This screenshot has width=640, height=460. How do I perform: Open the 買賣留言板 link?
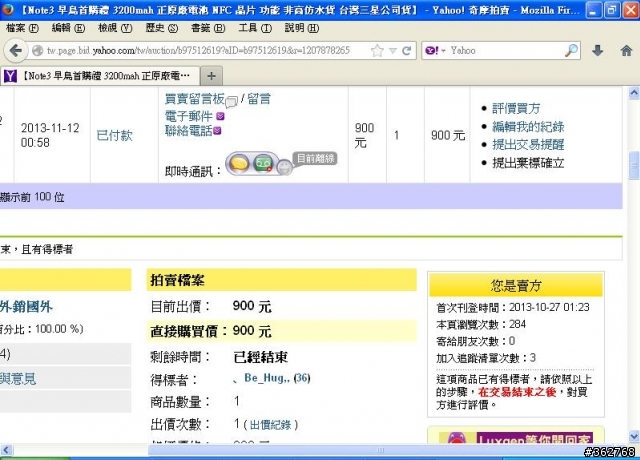coord(195,99)
